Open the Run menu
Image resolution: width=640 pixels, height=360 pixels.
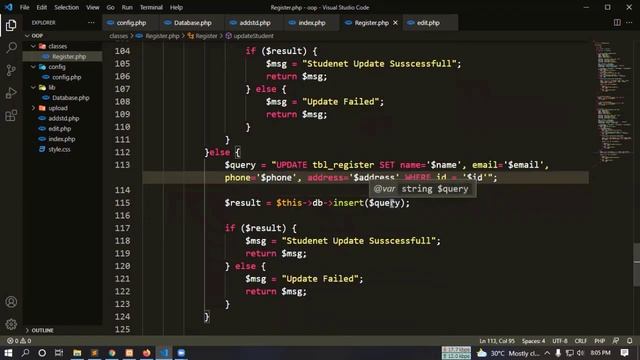pos(127,7)
